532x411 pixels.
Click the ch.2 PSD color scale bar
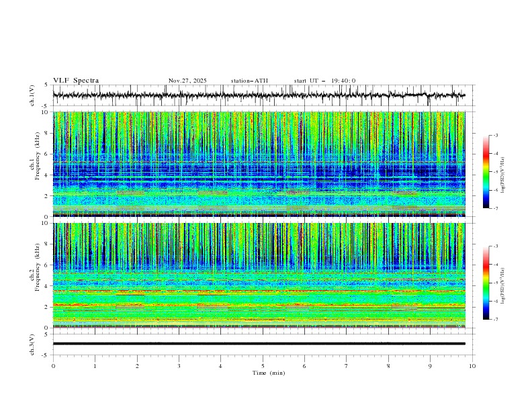[486, 283]
